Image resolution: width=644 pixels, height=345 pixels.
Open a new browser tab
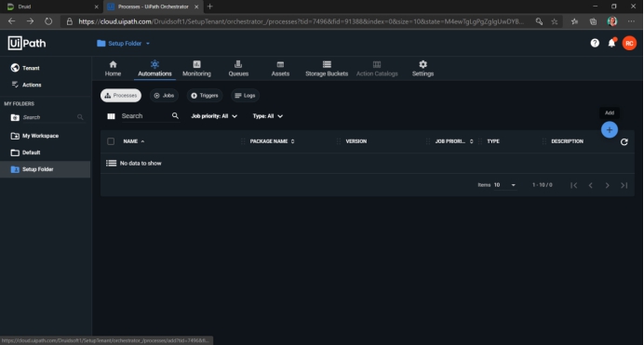210,7
